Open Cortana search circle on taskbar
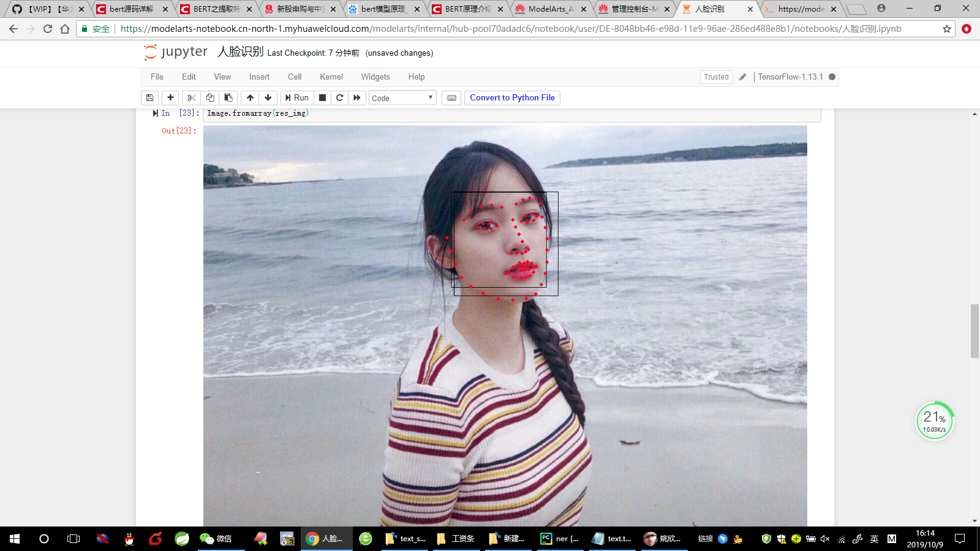The height and width of the screenshot is (551, 980). (44, 539)
